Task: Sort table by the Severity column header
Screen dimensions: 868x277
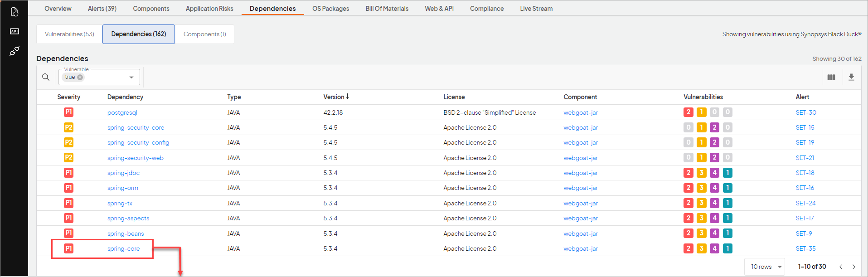Action: (x=68, y=97)
